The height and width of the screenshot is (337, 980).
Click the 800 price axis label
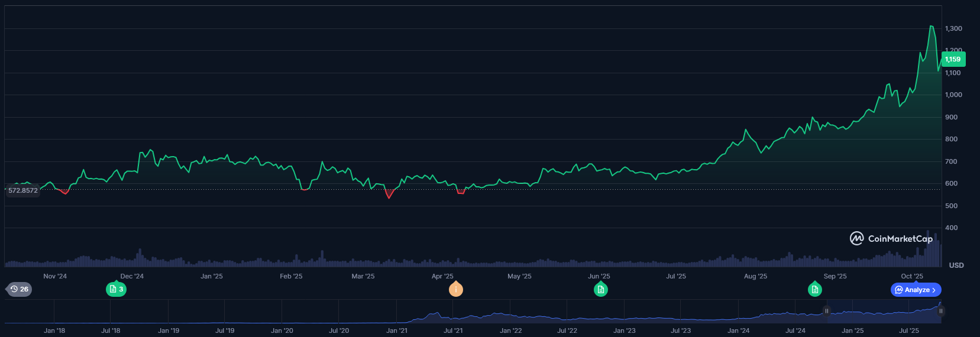pos(951,139)
